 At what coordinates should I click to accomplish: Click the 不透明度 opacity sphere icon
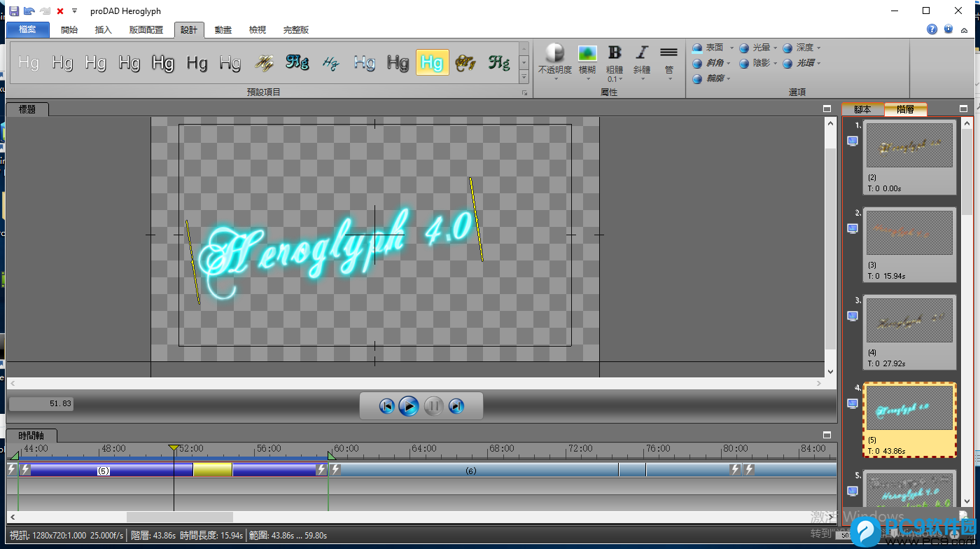(x=554, y=53)
